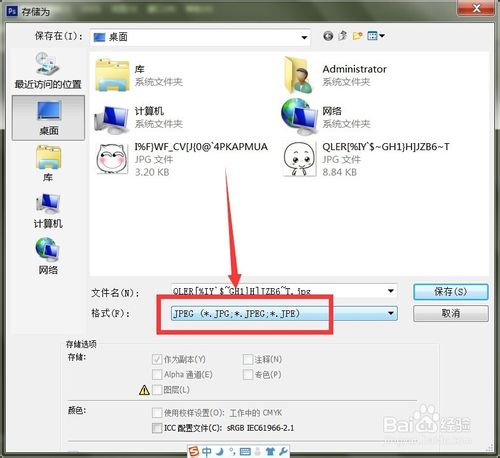Switch input language with 中 icon
Viewport: 500px width, 458px height.
207,451
